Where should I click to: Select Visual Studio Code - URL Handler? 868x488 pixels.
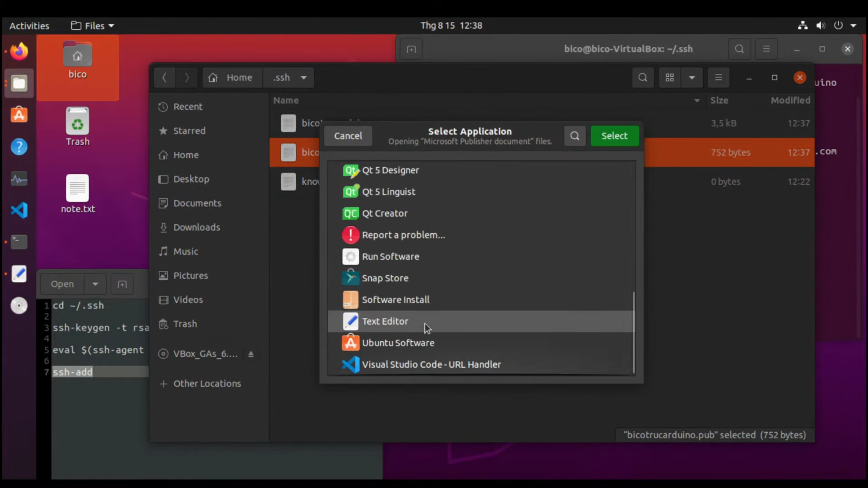(431, 364)
